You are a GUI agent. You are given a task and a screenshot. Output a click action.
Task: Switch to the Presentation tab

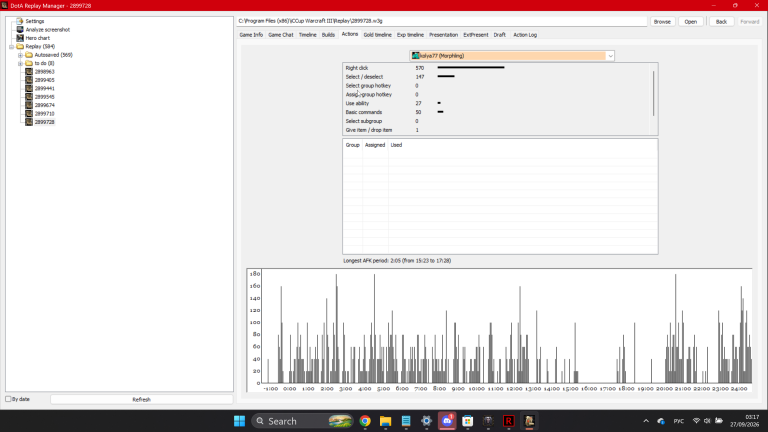[443, 35]
